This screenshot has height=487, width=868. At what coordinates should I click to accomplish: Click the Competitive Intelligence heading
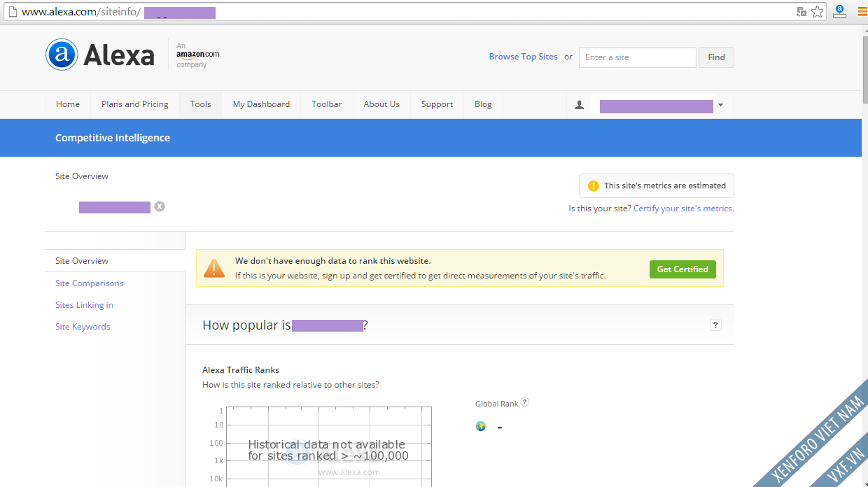113,138
